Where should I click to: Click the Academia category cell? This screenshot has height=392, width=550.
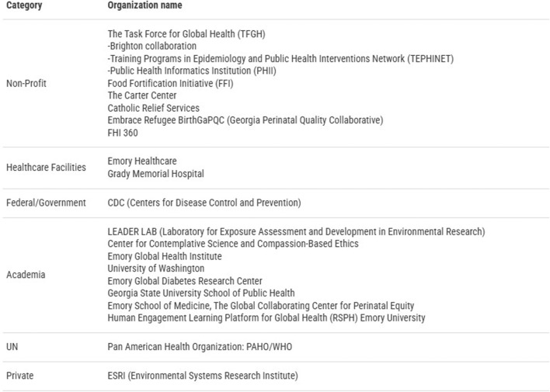coord(26,275)
